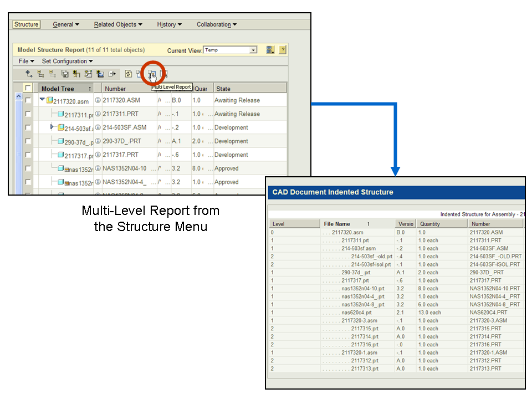The image size is (532, 399).
Task: Open the table view settings icon beside Current View
Action: [x=270, y=49]
